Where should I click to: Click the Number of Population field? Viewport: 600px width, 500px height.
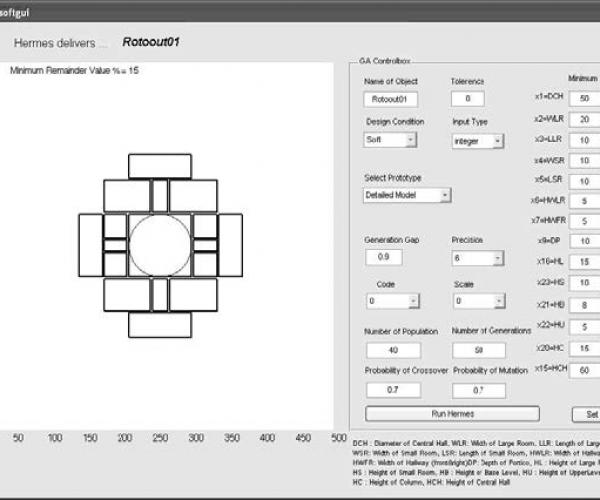click(393, 350)
